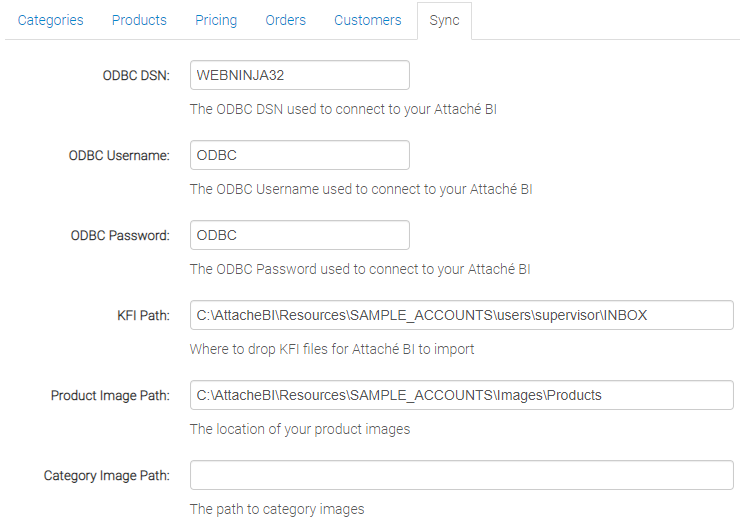Viewport: 740px width, 524px height.
Task: Focus the ODBC DSN field containing WEBNINJA32
Action: point(300,75)
